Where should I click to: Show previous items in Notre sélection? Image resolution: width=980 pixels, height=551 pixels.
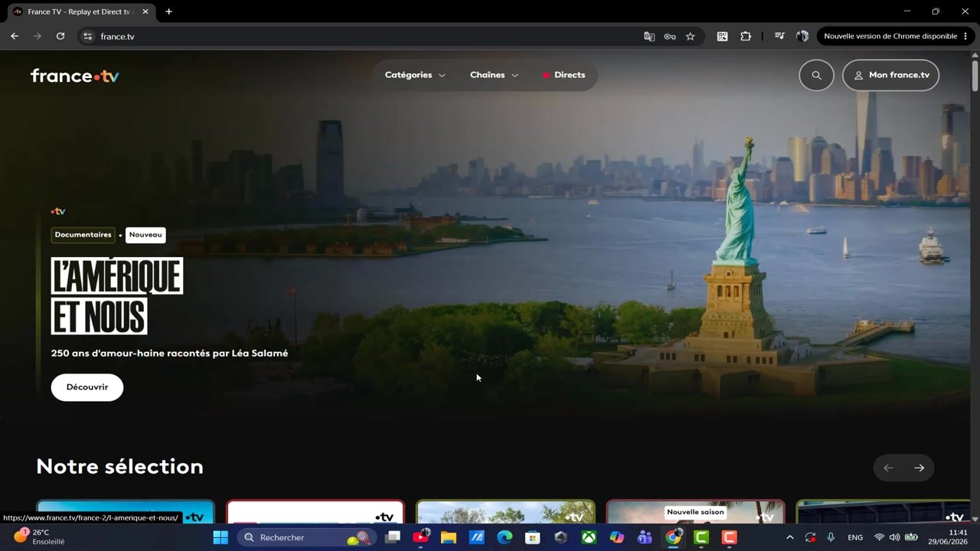tap(888, 468)
